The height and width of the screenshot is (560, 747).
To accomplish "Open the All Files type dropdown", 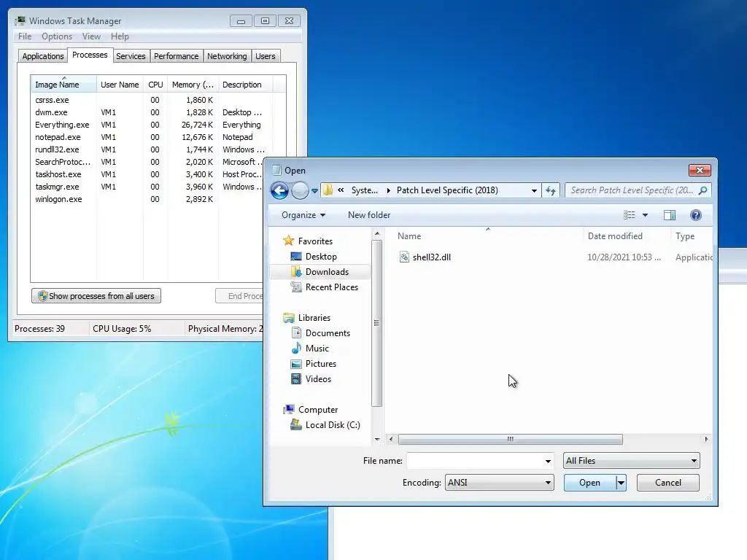I will pos(631,461).
